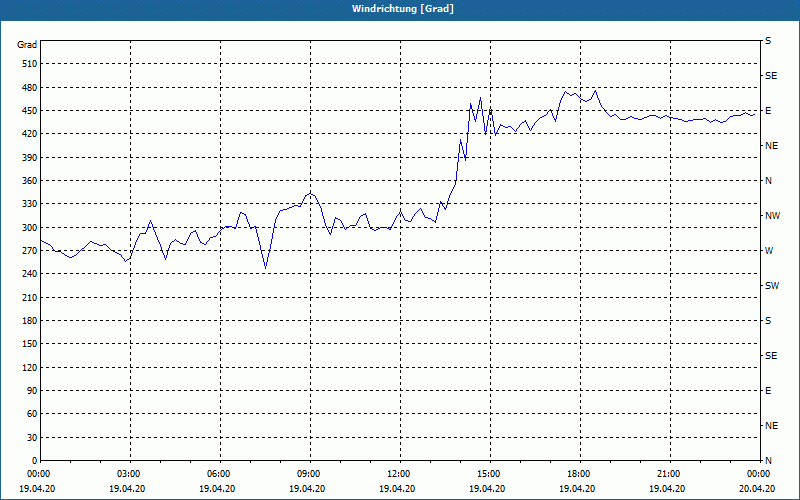This screenshot has height=500, width=800.
Task: Click the '480' value on the degree axis
Action: pyautogui.click(x=30, y=87)
